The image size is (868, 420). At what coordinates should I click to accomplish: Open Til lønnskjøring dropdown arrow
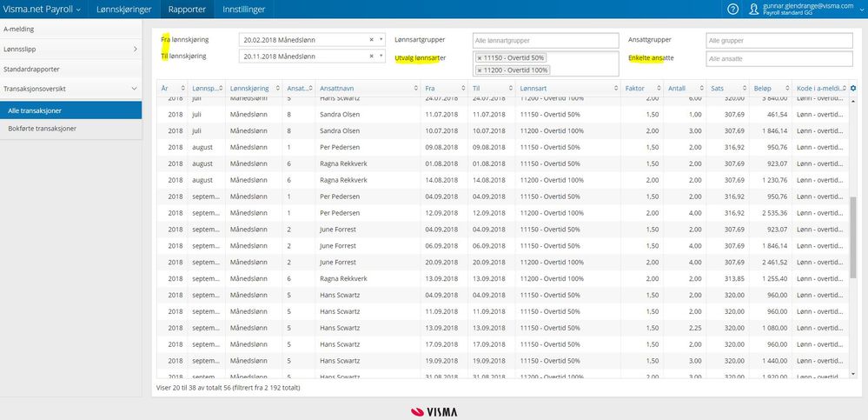381,56
